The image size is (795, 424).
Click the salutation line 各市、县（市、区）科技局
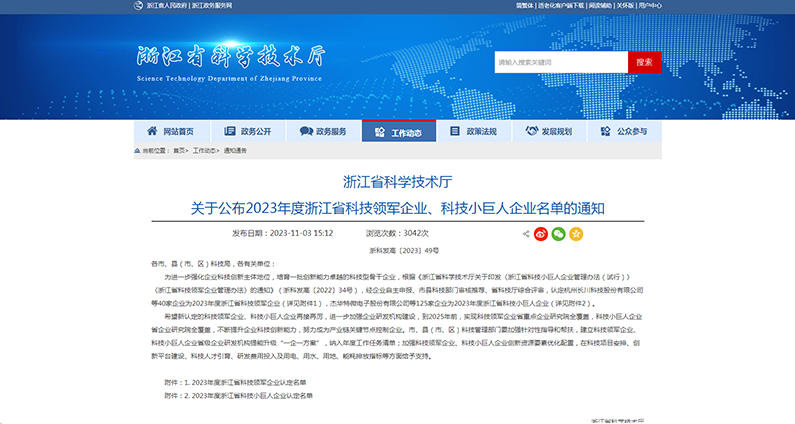tap(213, 264)
